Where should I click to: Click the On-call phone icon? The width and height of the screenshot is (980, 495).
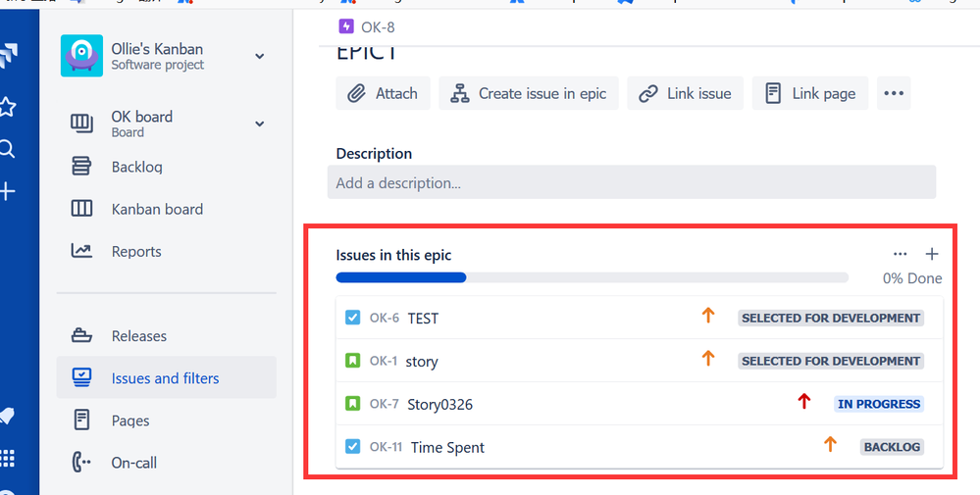[x=81, y=463]
